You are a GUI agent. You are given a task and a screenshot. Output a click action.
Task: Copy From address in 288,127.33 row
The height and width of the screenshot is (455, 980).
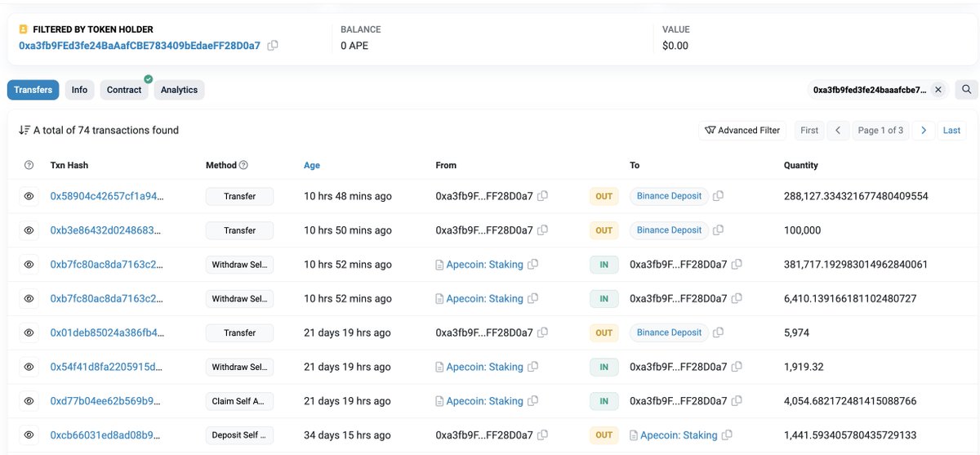click(542, 196)
